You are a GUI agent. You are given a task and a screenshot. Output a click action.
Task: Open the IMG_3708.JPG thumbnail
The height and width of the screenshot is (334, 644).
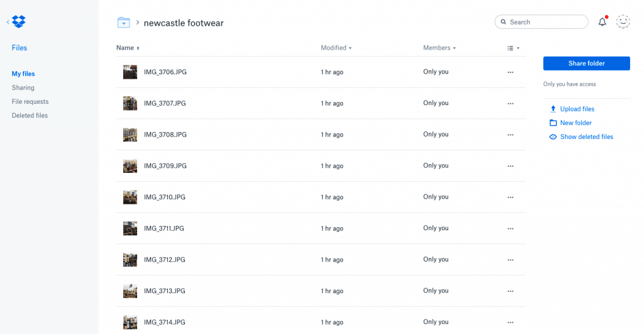130,135
